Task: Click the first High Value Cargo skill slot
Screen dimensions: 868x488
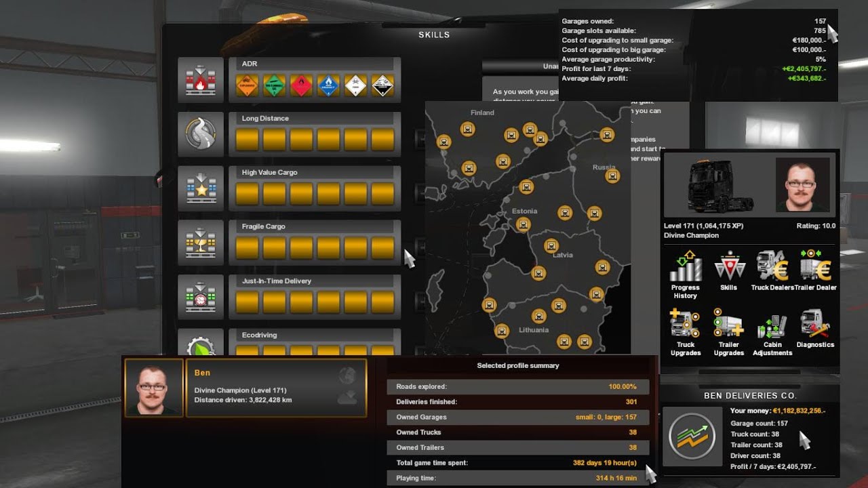Action: (248, 194)
